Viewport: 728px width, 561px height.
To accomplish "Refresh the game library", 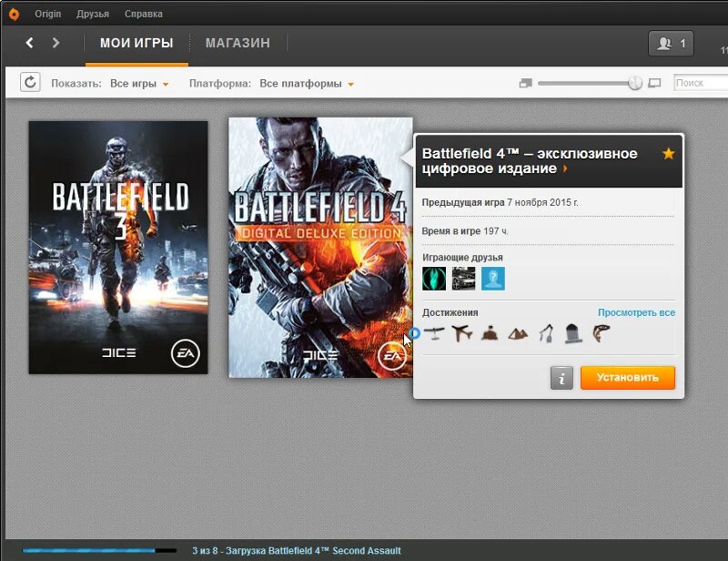I will [x=30, y=82].
